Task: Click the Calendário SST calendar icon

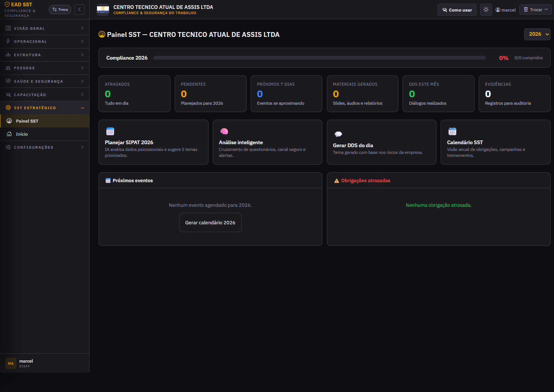Action: coord(452,131)
